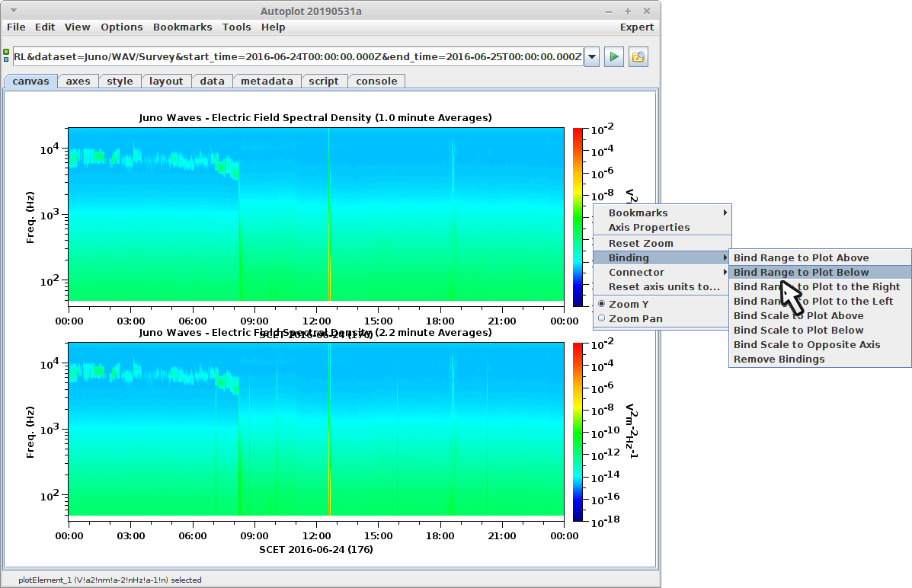Click the top plot Freq. (Hz) axis label
The image size is (912, 588).
tap(30, 217)
